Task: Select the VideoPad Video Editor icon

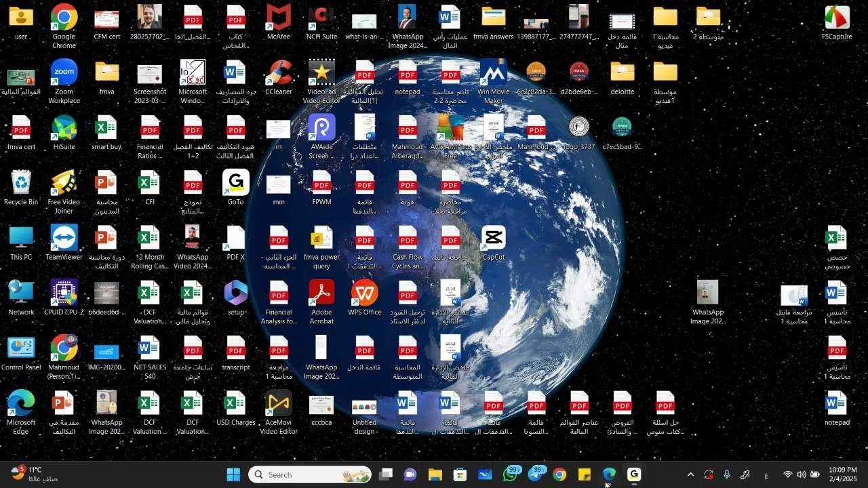Action: click(x=321, y=81)
